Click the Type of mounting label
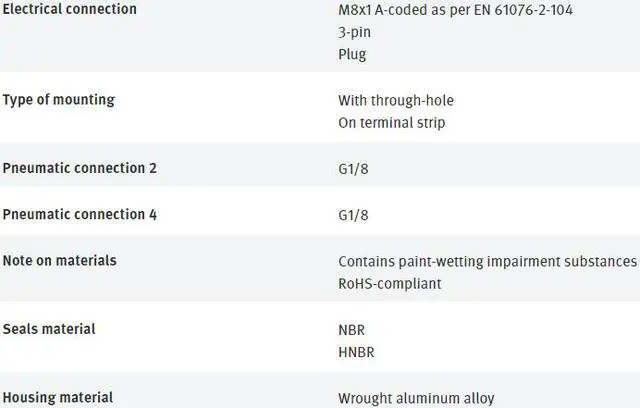Viewport: 640px width, 408px height. [x=59, y=100]
